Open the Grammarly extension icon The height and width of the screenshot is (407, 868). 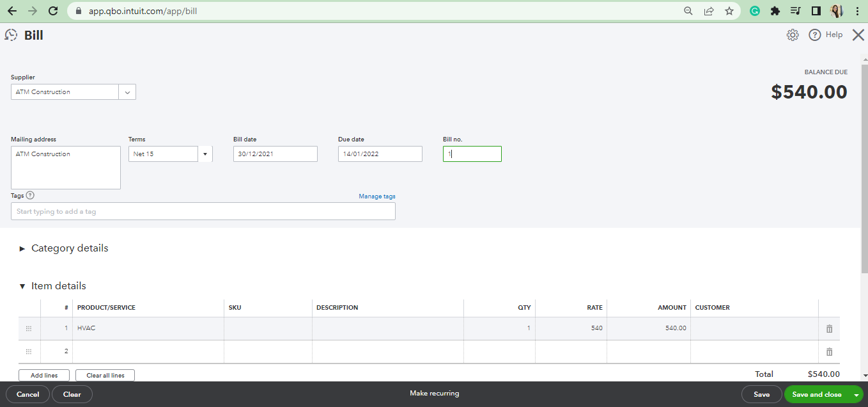click(755, 11)
